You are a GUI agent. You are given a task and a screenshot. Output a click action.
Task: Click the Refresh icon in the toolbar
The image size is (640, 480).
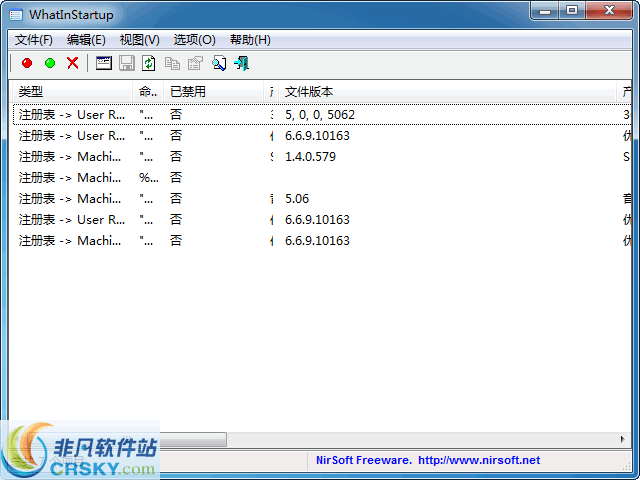[x=149, y=63]
